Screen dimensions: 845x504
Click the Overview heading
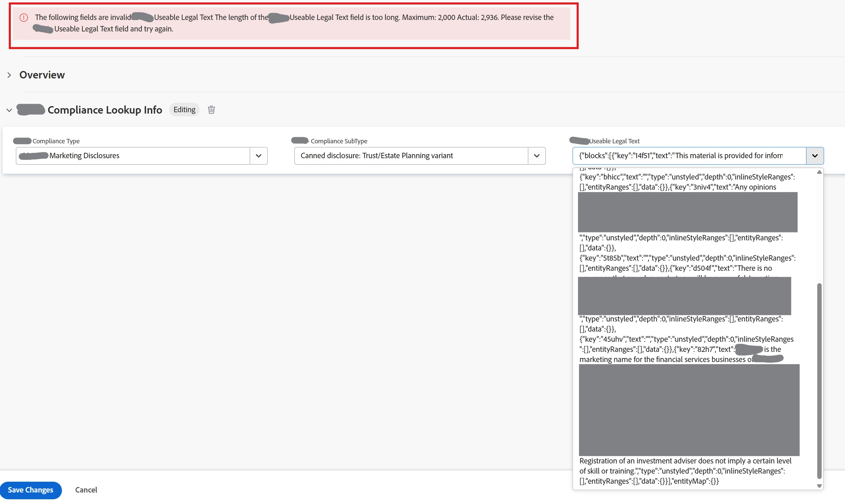[x=42, y=75]
